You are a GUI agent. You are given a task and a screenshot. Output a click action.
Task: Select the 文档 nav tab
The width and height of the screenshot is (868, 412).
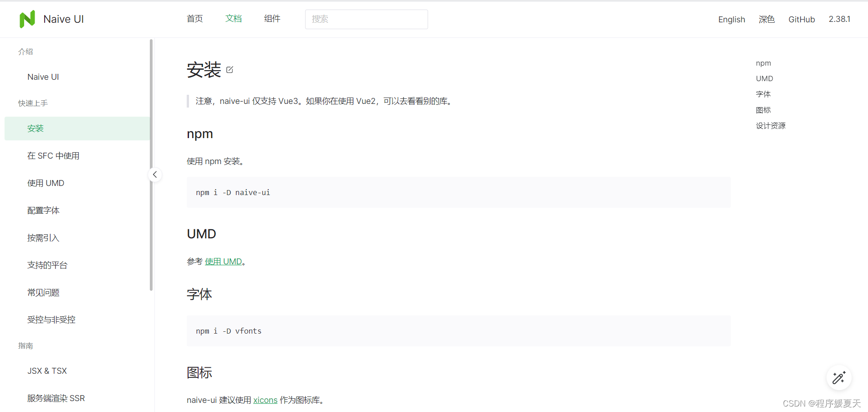click(x=233, y=19)
